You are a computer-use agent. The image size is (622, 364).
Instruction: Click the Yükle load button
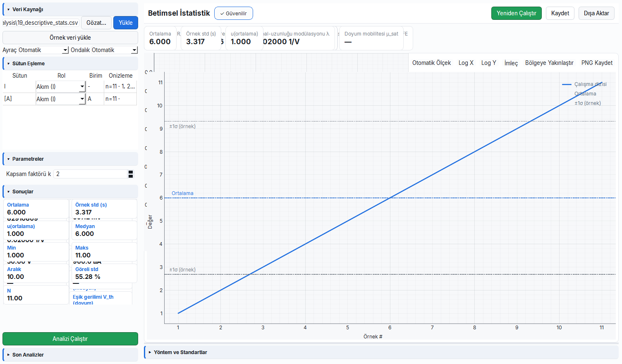pyautogui.click(x=126, y=23)
